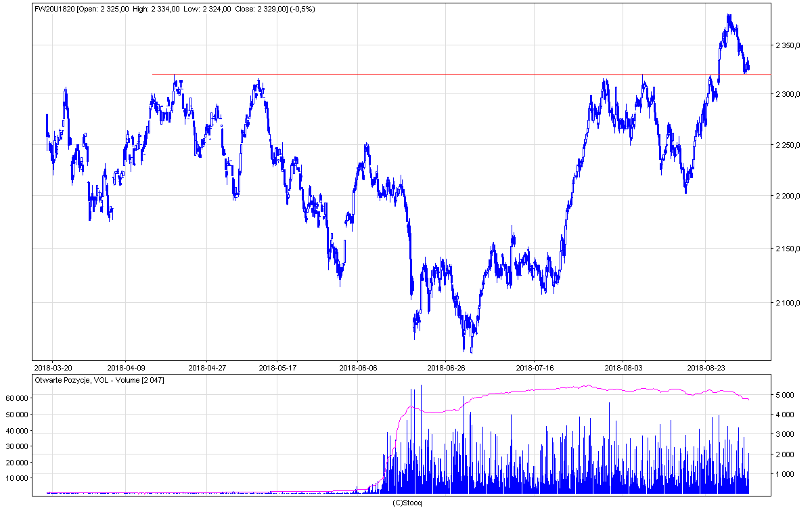Click the 2018-08-03 date axis label

(x=623, y=368)
